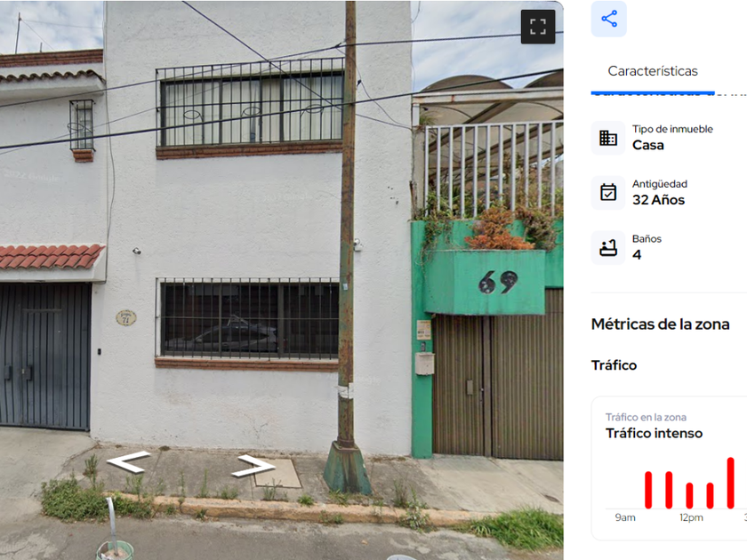The width and height of the screenshot is (747, 560).
Task: Click the oval number 71 plaque in photo
Action: [126, 317]
